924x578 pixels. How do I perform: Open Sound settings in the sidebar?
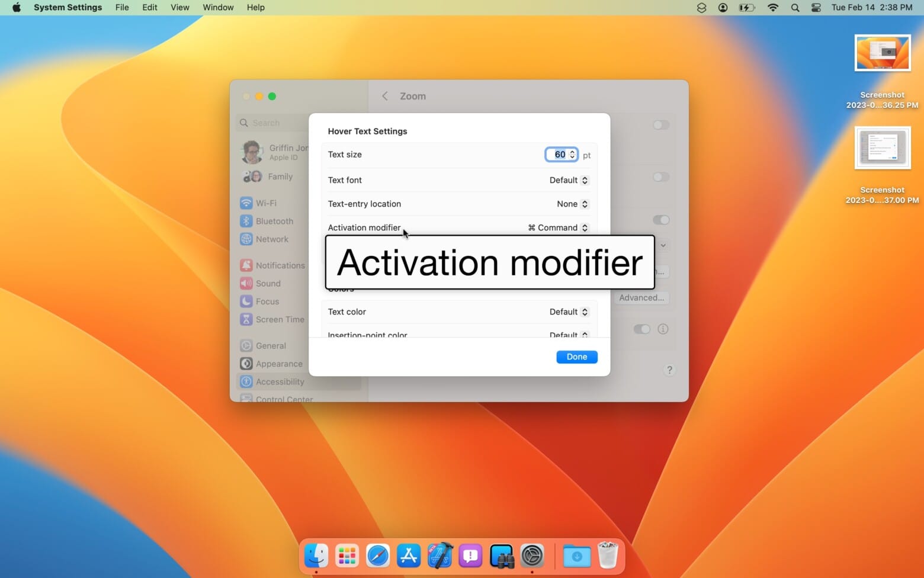click(x=267, y=283)
